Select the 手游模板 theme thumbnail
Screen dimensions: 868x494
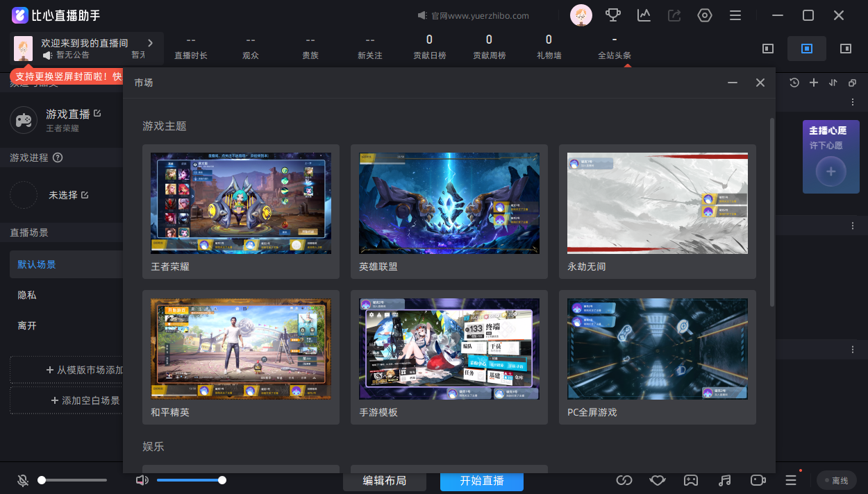coord(449,349)
